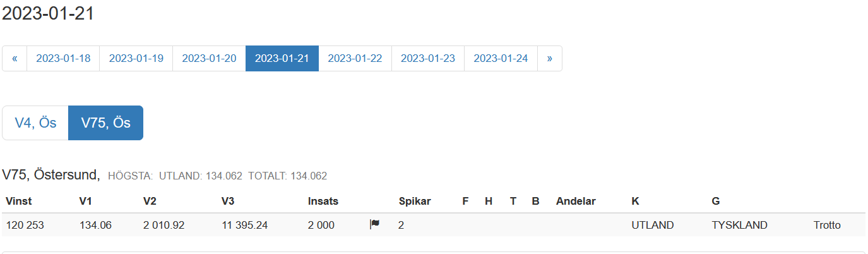The image size is (868, 254).
Task: Select date 2023-01-24
Action: [501, 58]
